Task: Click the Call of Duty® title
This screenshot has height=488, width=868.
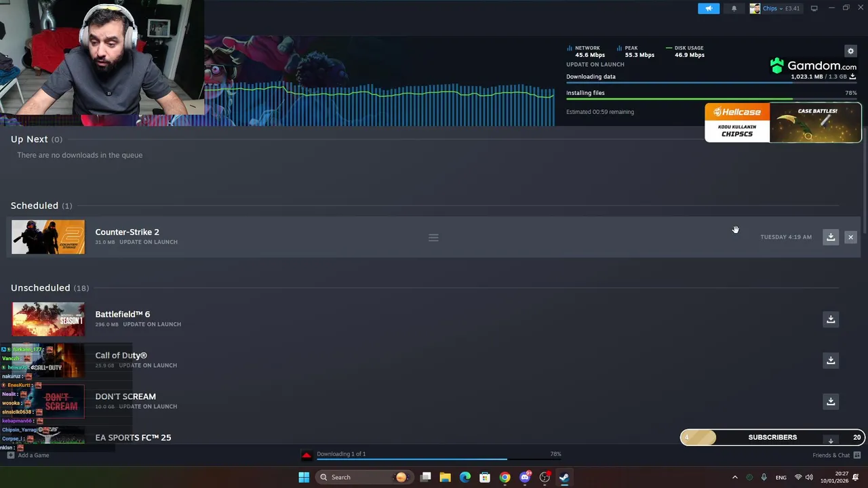Action: (121, 355)
